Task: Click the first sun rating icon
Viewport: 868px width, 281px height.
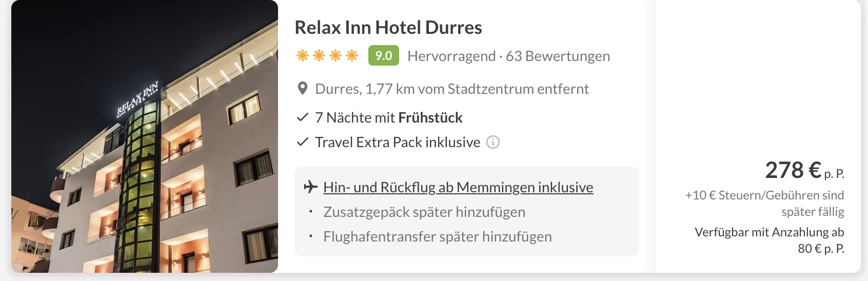Action: pyautogui.click(x=303, y=55)
